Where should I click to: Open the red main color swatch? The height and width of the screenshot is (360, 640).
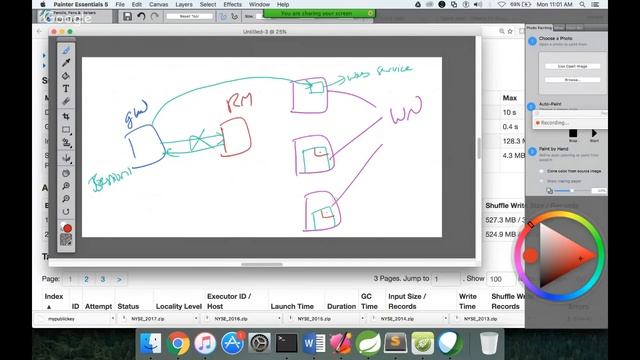[67, 228]
